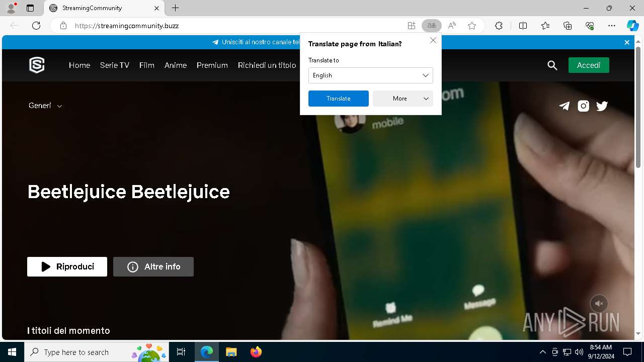Close the blue Telegram banner
The width and height of the screenshot is (644, 362).
(x=627, y=42)
